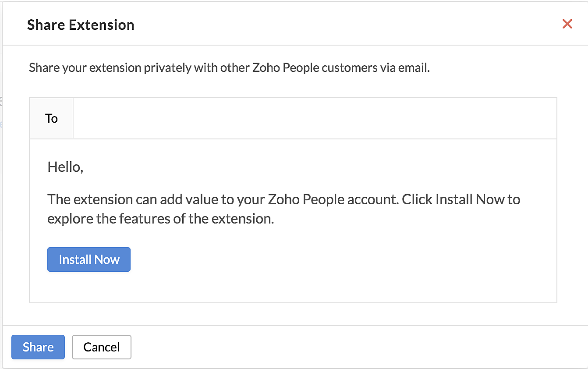Click the blue Share button
The image size is (588, 369).
[x=38, y=347]
